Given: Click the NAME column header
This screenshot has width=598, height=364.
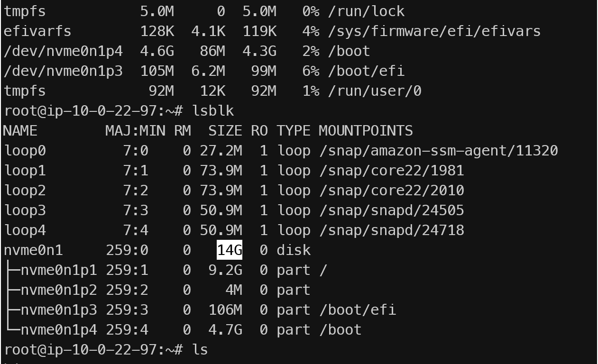Looking at the screenshot, I should 20,131.
